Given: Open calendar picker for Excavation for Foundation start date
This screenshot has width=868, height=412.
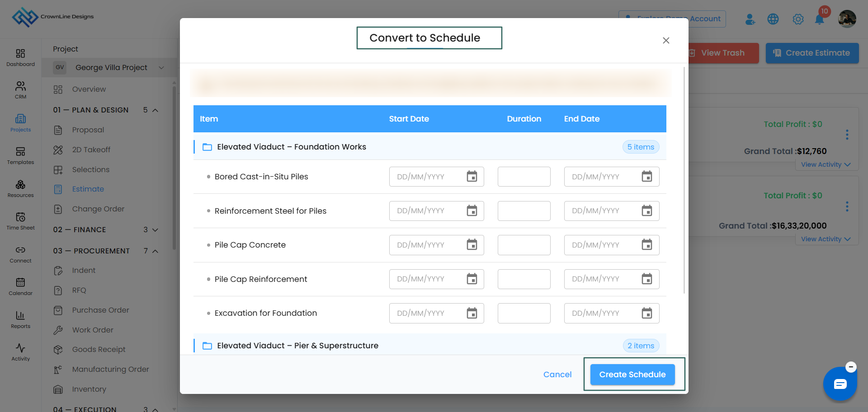Looking at the screenshot, I should point(472,313).
